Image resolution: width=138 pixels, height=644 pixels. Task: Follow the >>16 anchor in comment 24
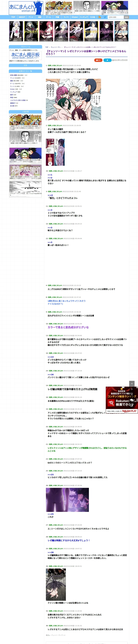pyautogui.click(x=51, y=374)
